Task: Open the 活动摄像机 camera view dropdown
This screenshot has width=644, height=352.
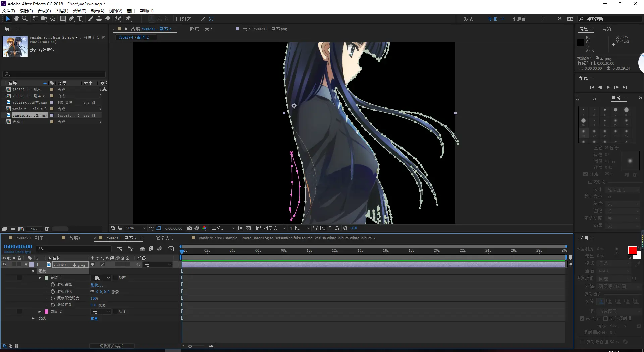Action: [270, 228]
